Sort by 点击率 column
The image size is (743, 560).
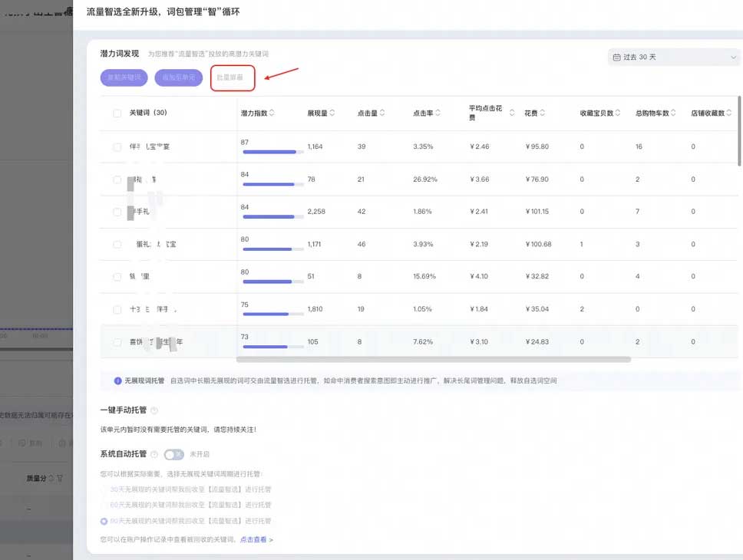pos(438,113)
